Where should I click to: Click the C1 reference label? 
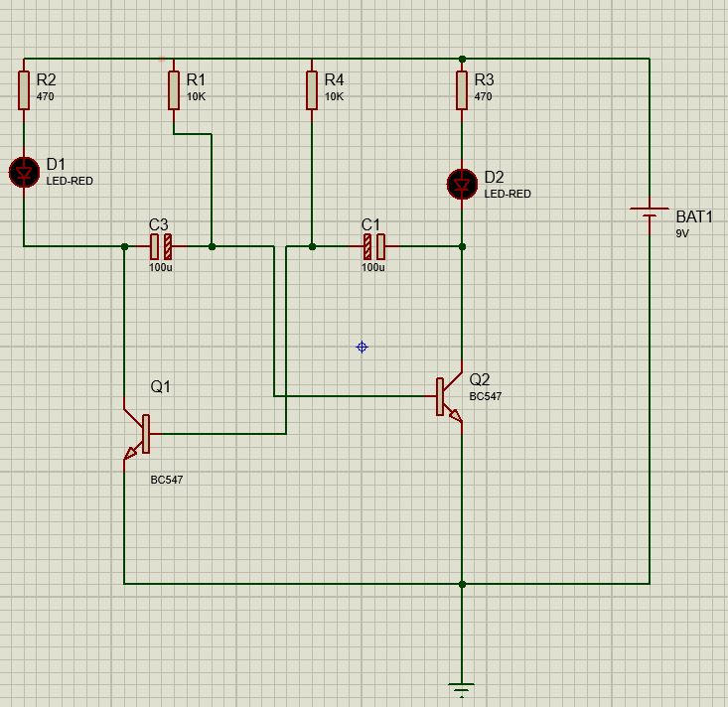tap(370, 224)
